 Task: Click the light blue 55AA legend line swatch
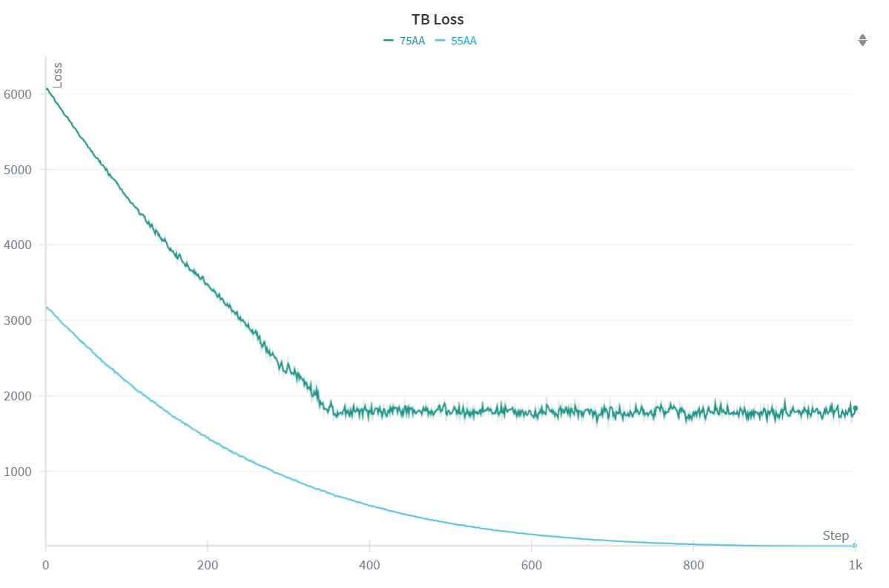(440, 41)
